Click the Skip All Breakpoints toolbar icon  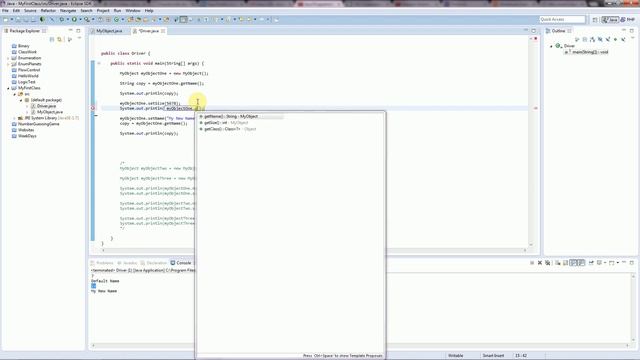point(52,20)
